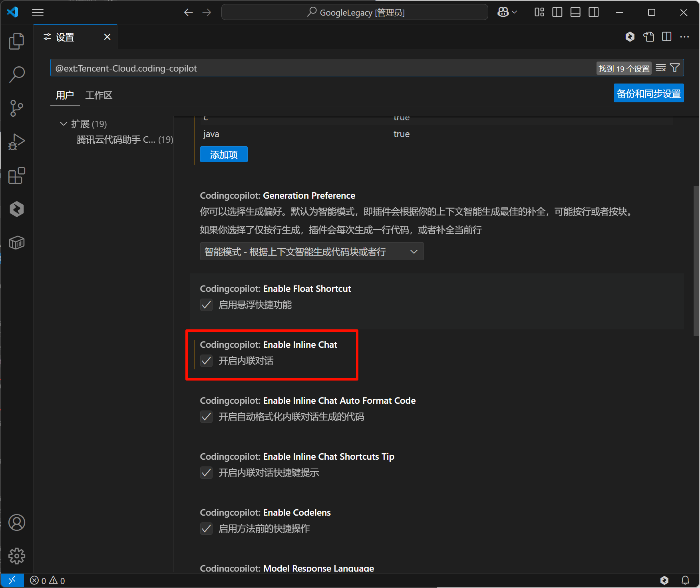The image size is (700, 588).
Task: Toggle the Enable Codelens checkbox
Action: (x=206, y=529)
